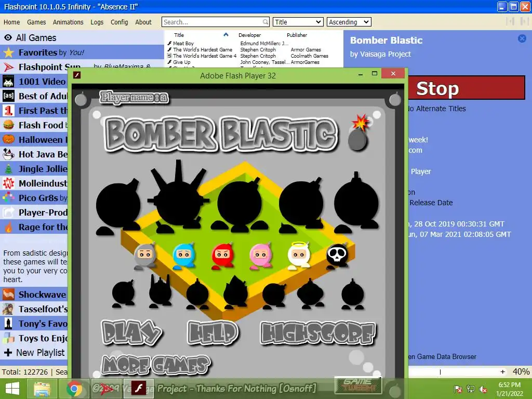The height and width of the screenshot is (399, 532).
Task: Select the black skull bomber character
Action: pyautogui.click(x=337, y=256)
